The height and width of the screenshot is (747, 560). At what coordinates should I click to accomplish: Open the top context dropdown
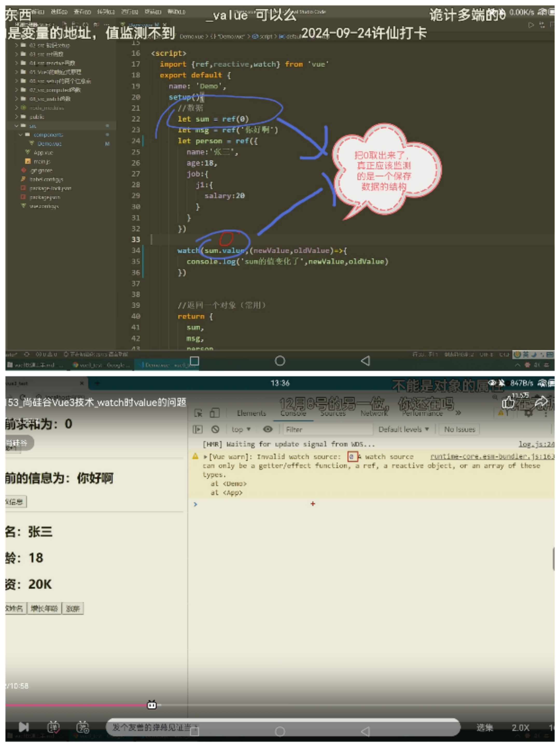(241, 429)
